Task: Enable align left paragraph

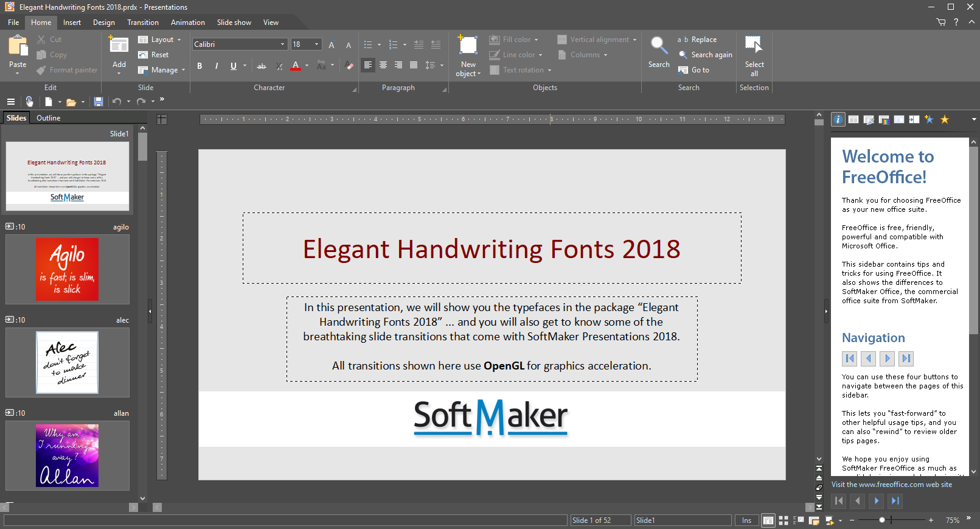Action: click(367, 65)
